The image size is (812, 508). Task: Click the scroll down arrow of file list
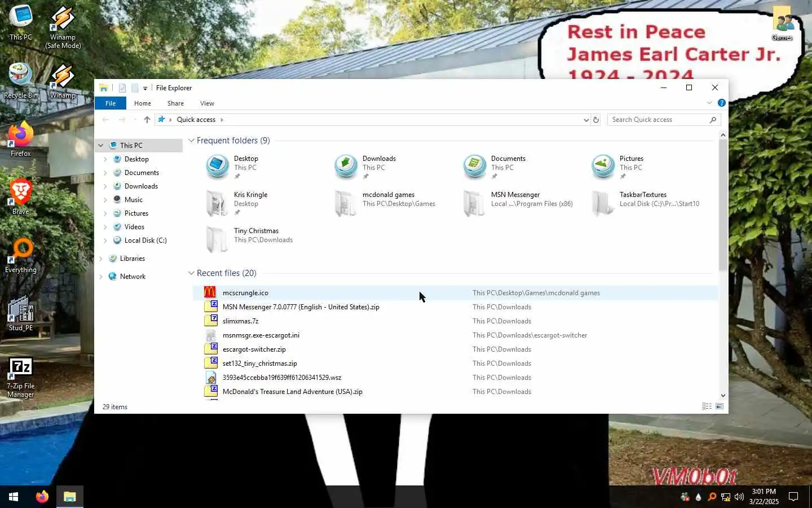point(723,396)
